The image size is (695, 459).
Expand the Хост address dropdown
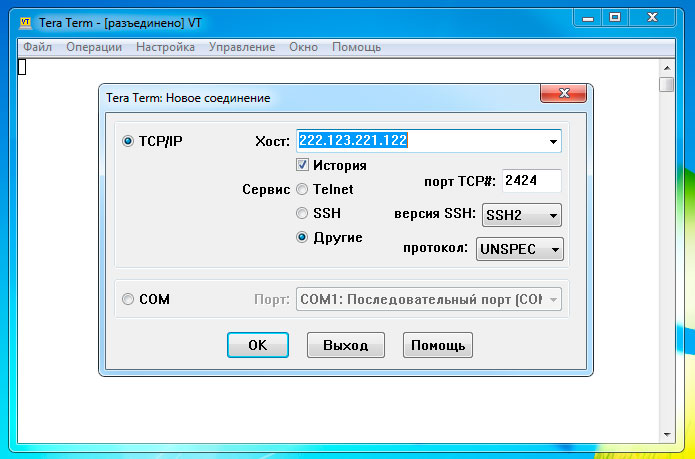[552, 142]
